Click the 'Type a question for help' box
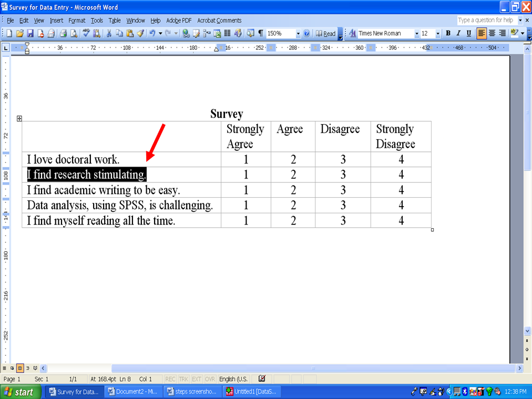This screenshot has height=399, width=532. click(486, 20)
